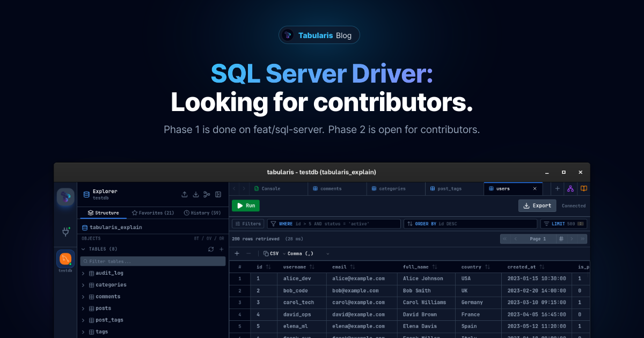Refresh the tables list
Screen dimensions: 644x338
[x=211, y=249]
